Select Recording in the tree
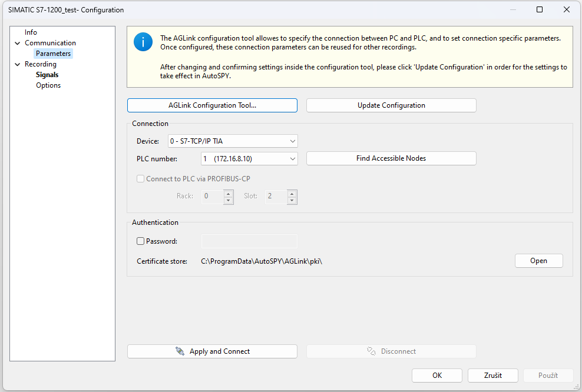 [x=41, y=64]
